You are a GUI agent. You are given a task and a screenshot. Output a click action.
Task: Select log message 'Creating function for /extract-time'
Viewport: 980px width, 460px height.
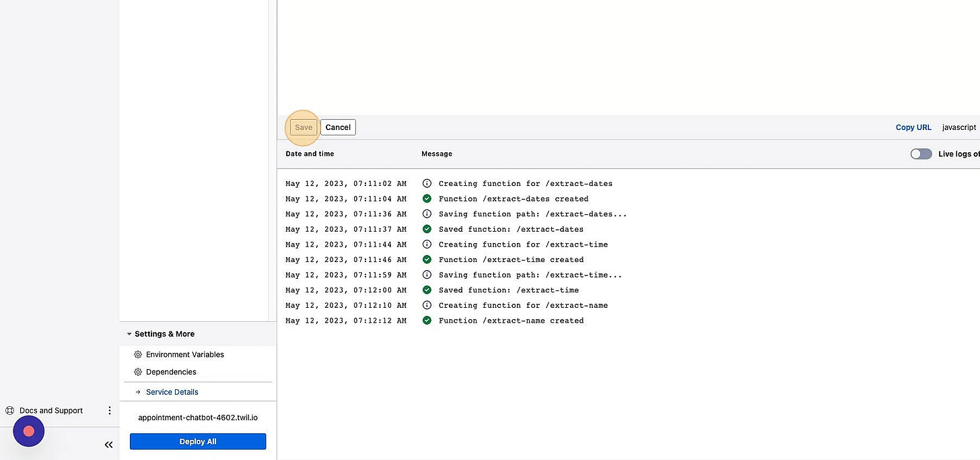pyautogui.click(x=524, y=244)
